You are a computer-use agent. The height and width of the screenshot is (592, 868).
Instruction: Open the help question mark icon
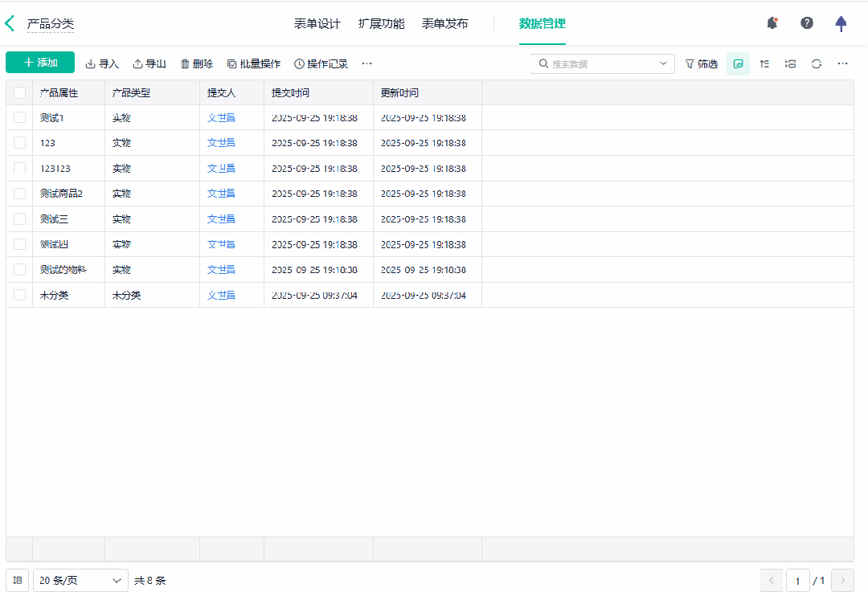click(807, 23)
